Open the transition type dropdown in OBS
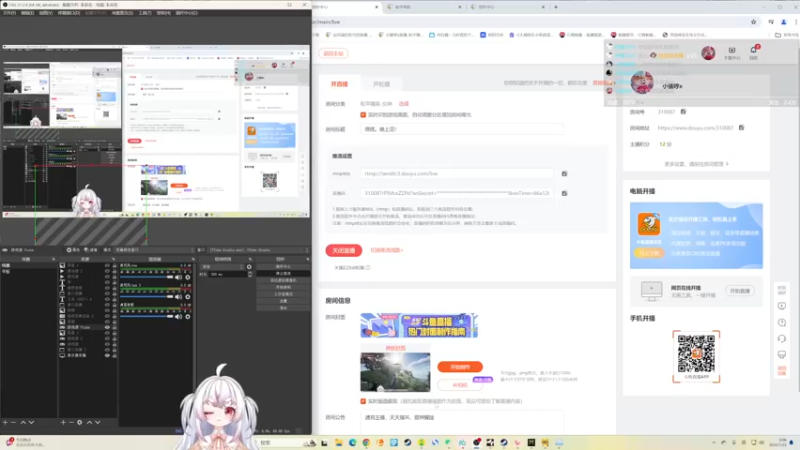The height and width of the screenshot is (450, 800). click(x=222, y=267)
